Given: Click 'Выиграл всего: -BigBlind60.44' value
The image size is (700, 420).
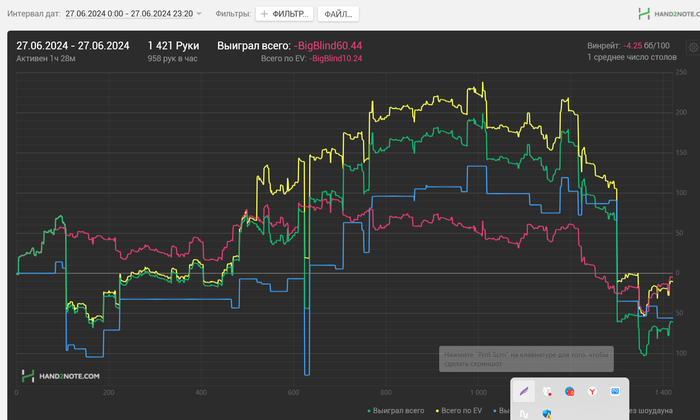Looking at the screenshot, I should tap(289, 46).
